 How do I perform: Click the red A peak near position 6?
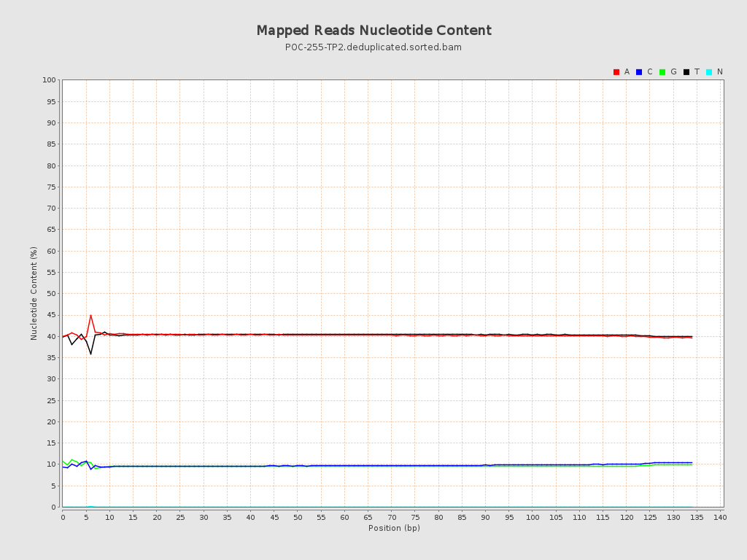tap(90, 315)
